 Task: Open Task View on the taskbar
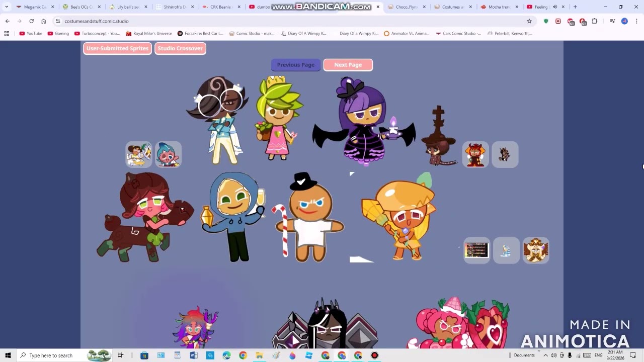(x=121, y=355)
